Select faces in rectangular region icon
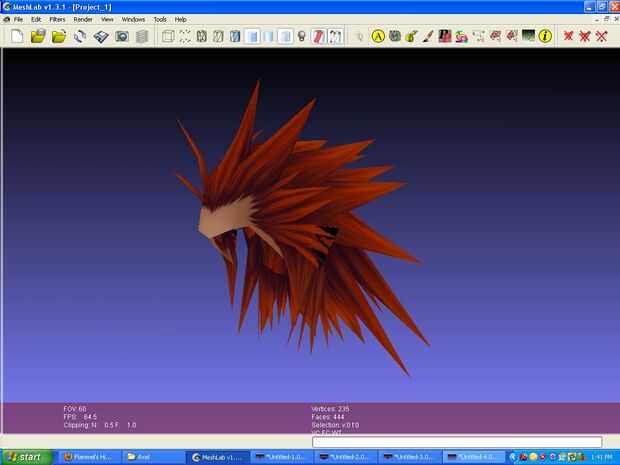The image size is (620, 465). (495, 36)
